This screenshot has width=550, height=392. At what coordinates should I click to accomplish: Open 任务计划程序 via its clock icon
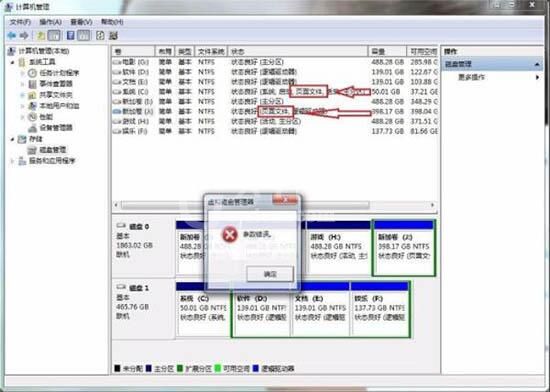[32, 73]
